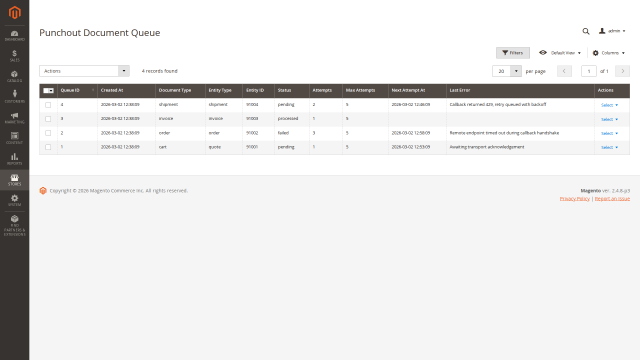Open the Columns settings dropdown
Viewport: 640px width, 360px height.
coord(609,53)
